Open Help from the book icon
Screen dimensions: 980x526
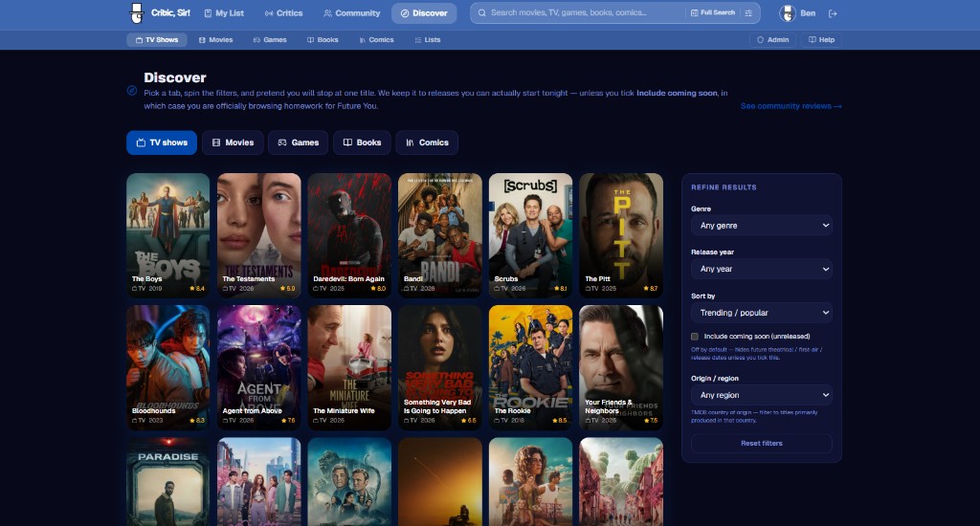pyautogui.click(x=813, y=40)
